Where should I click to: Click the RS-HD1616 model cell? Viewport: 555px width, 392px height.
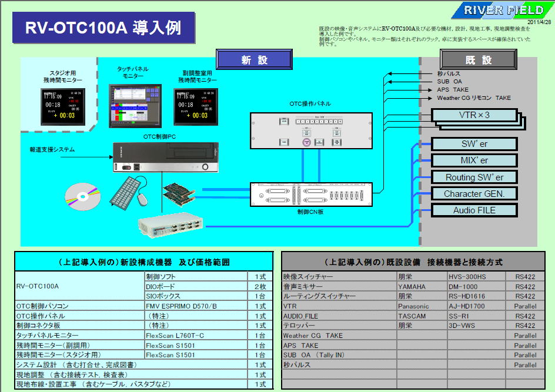tap(476, 296)
